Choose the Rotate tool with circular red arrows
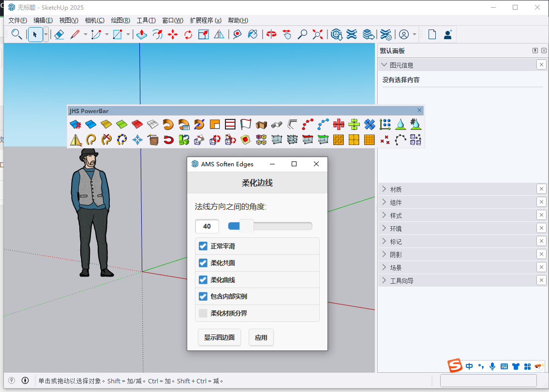Image resolution: width=549 pixels, height=392 pixels. (188, 34)
